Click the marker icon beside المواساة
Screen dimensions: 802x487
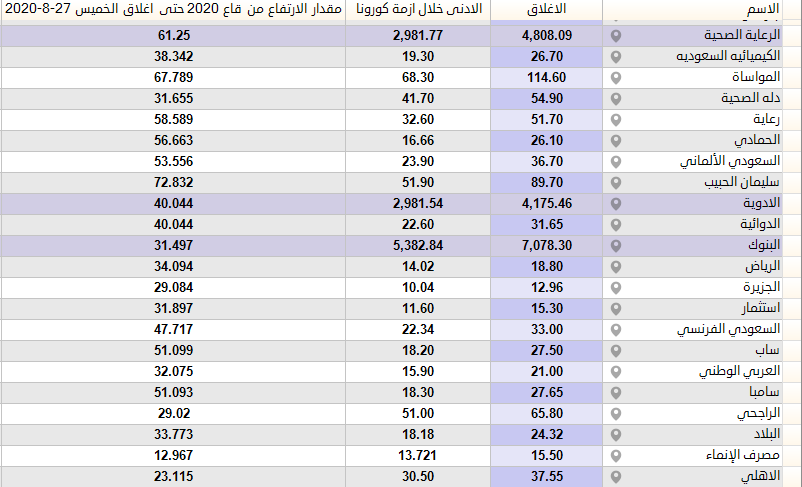pyautogui.click(x=616, y=78)
